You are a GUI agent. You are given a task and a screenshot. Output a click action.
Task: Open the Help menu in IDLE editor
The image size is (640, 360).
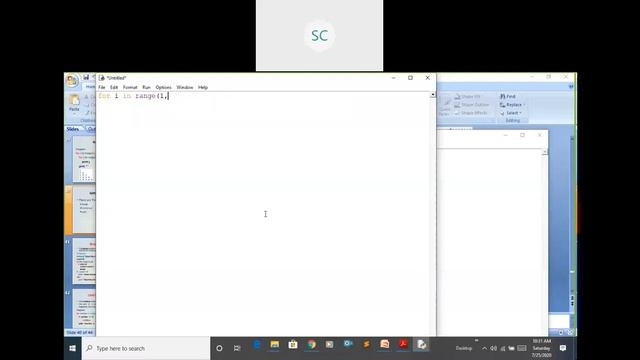click(203, 87)
